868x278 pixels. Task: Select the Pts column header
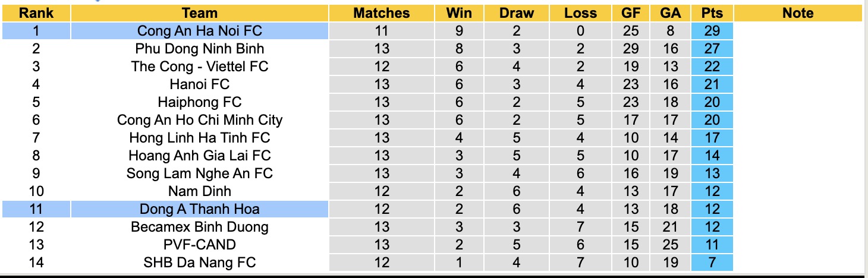pyautogui.click(x=712, y=13)
